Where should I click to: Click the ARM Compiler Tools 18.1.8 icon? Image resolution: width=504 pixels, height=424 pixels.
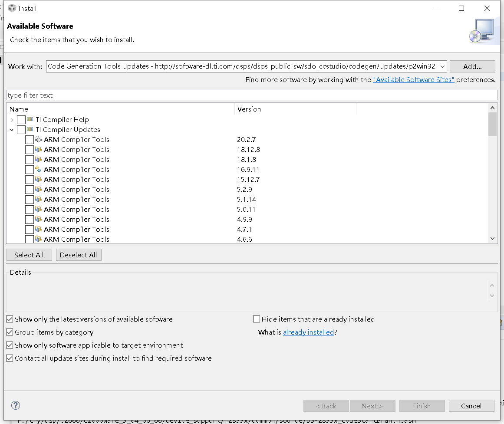click(x=38, y=159)
